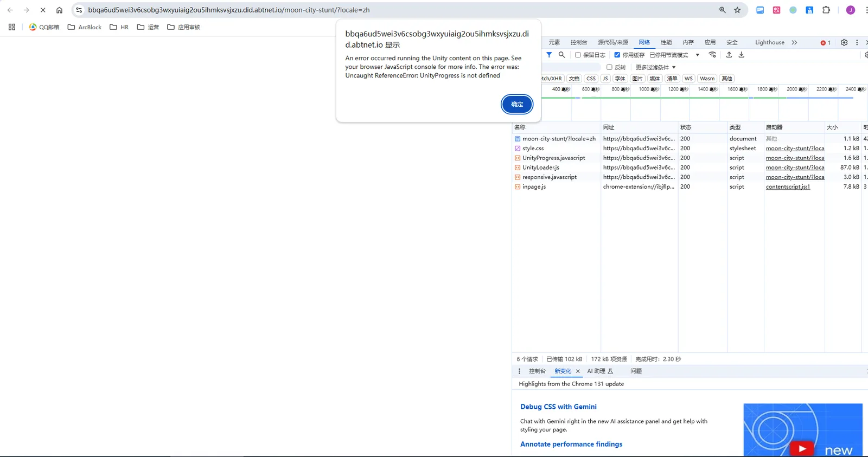The image size is (868, 457).
Task: Open the blue card extension icon
Action: click(760, 10)
